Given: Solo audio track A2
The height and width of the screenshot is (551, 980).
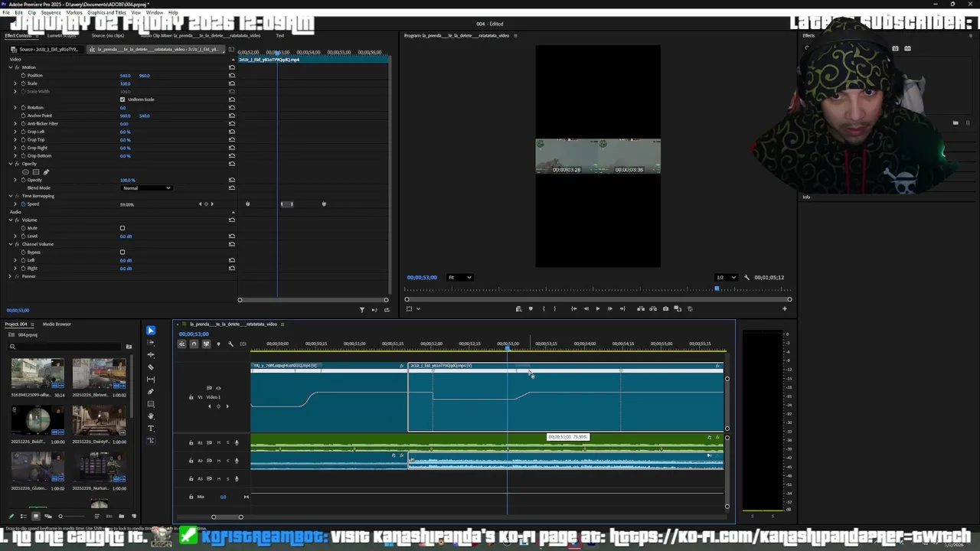Looking at the screenshot, I should click(x=227, y=461).
